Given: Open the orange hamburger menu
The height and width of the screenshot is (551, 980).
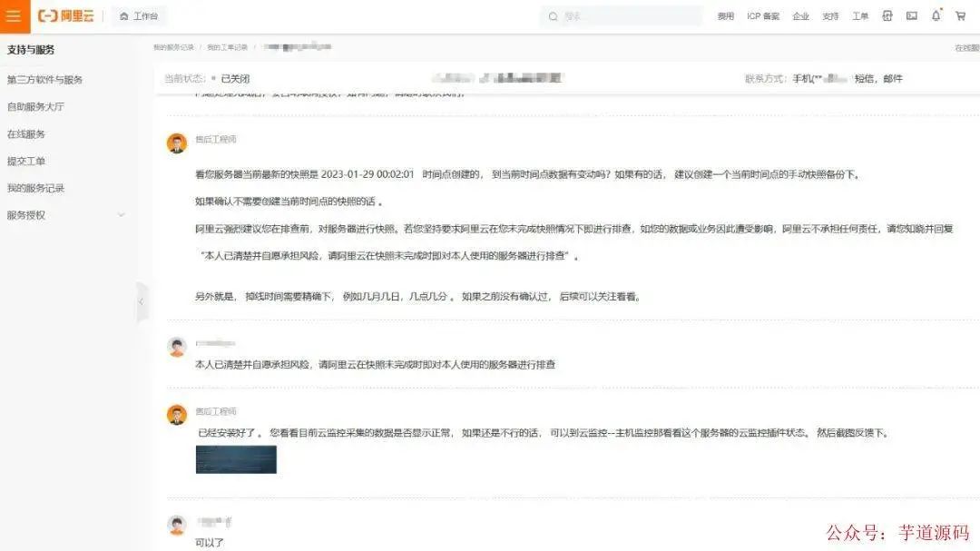Looking at the screenshot, I should point(14,15).
